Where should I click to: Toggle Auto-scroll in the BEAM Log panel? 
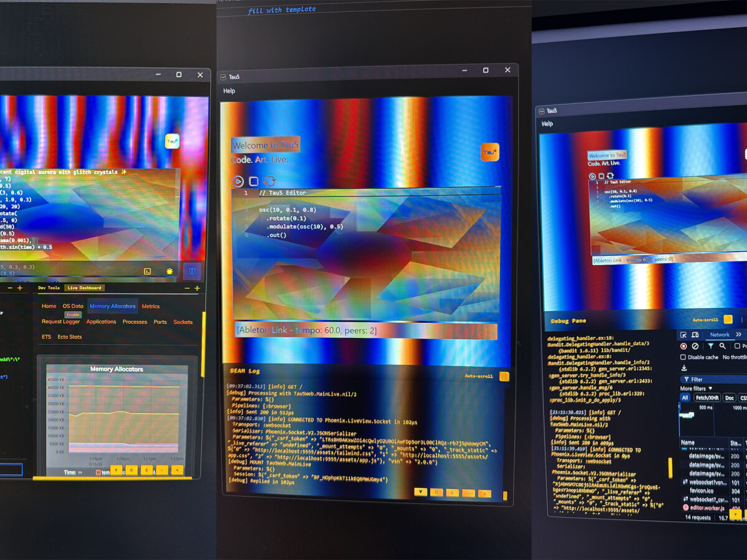[504, 376]
